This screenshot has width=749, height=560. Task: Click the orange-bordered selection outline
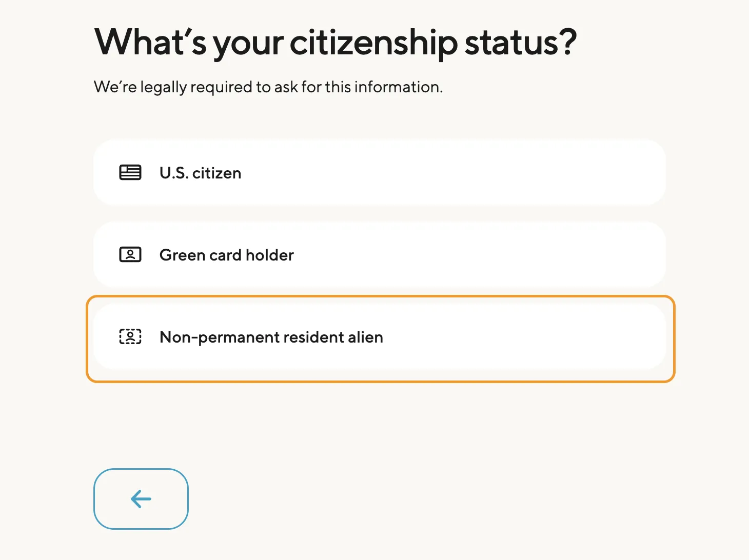(x=380, y=297)
